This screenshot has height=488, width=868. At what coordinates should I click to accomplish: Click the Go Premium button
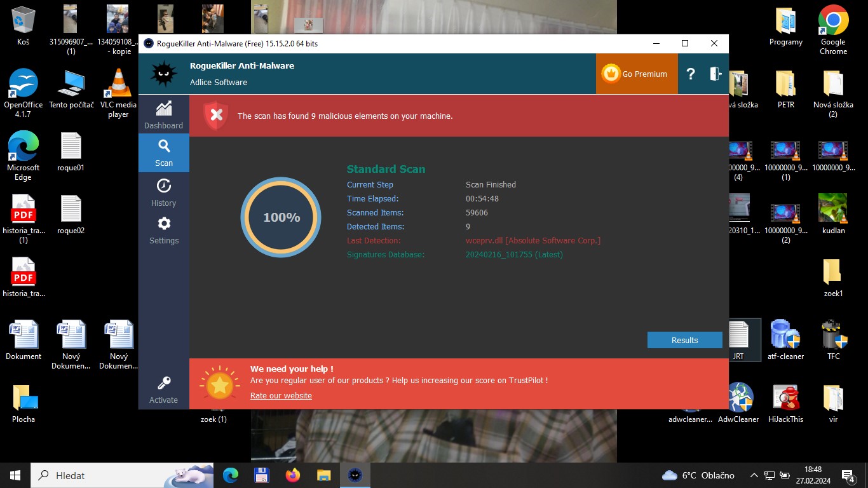tap(636, 74)
